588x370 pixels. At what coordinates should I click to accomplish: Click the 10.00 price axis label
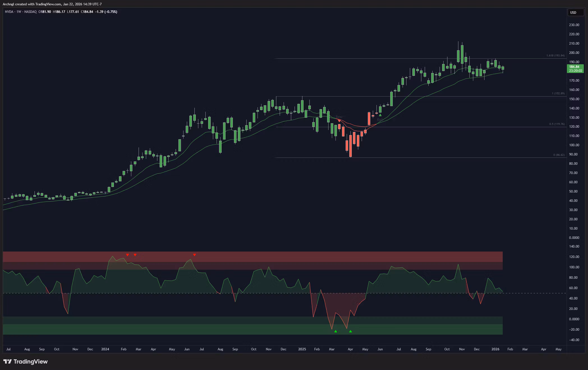573,229
